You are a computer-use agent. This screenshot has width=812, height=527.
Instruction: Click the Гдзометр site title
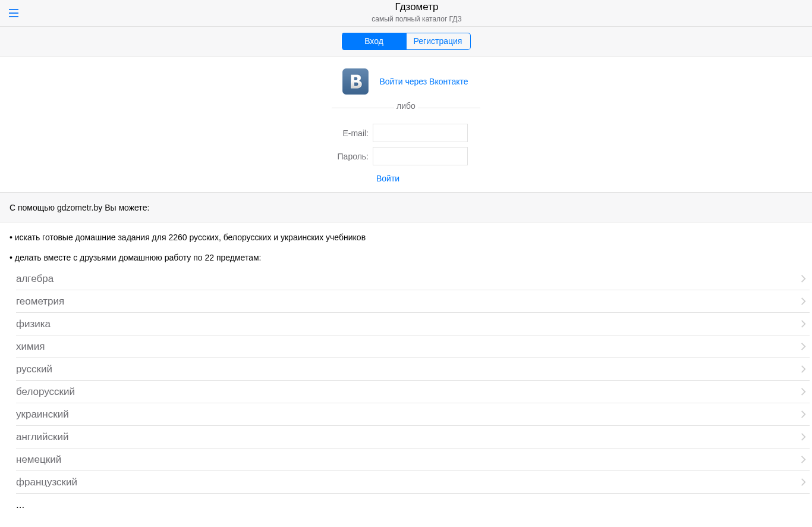click(417, 7)
